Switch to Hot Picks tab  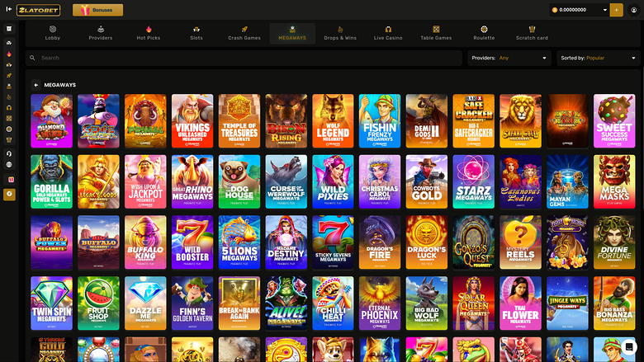click(149, 33)
